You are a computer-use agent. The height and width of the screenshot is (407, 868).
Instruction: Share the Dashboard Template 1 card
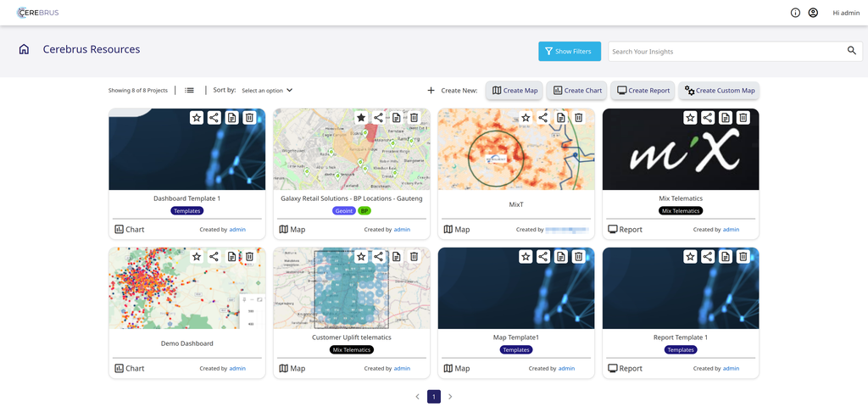pos(214,117)
